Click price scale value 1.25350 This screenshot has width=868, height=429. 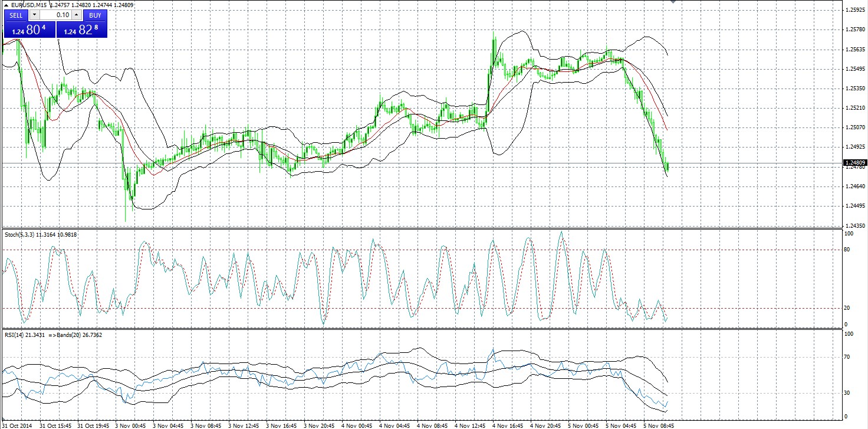coord(855,89)
